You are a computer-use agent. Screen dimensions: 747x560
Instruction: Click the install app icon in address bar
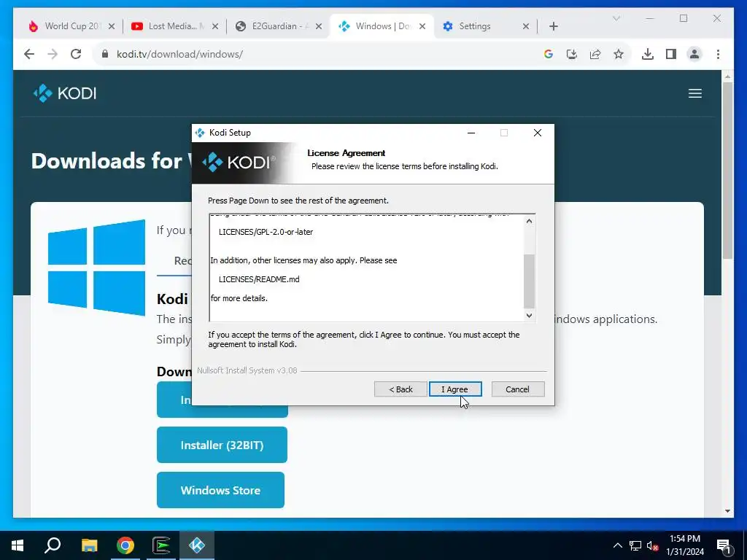tap(572, 54)
